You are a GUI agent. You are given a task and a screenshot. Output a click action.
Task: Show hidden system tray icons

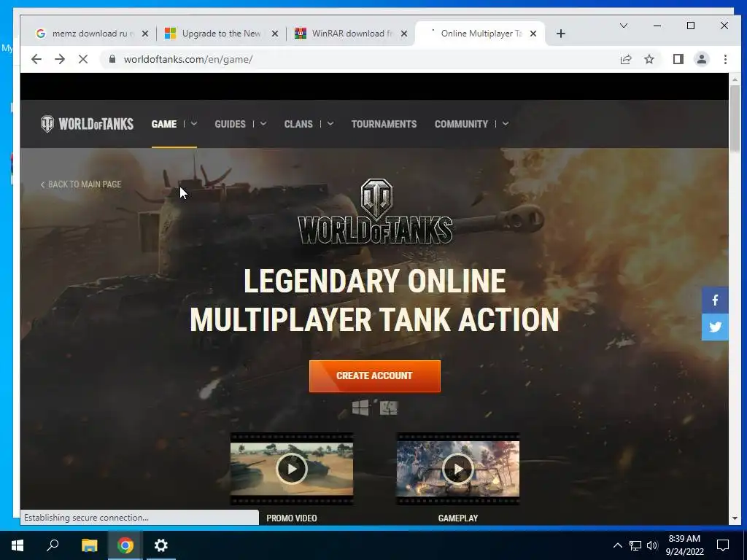617,545
